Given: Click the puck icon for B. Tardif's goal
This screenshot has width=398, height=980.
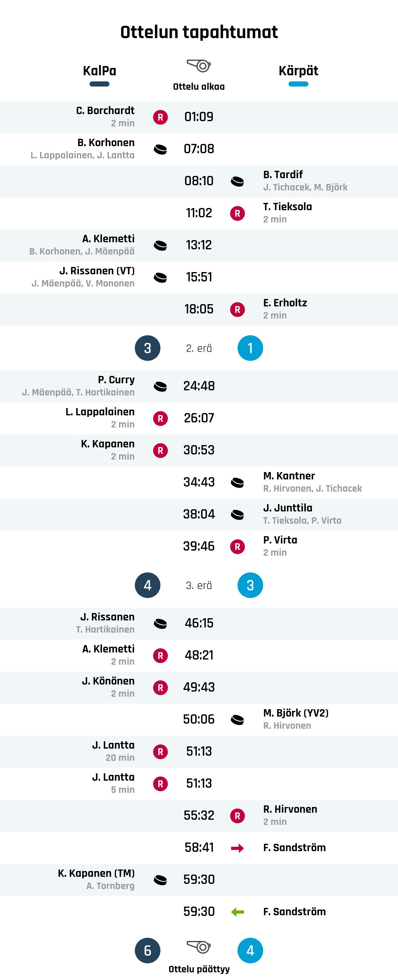Looking at the screenshot, I should [x=237, y=181].
